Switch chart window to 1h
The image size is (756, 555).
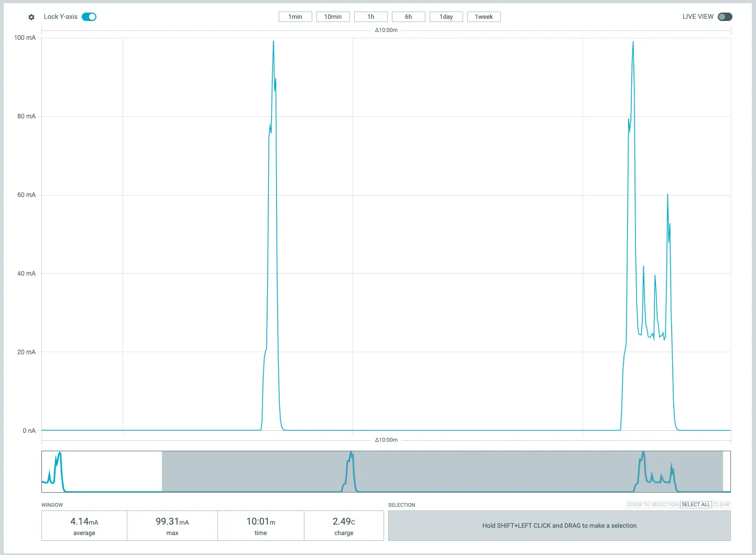370,17
